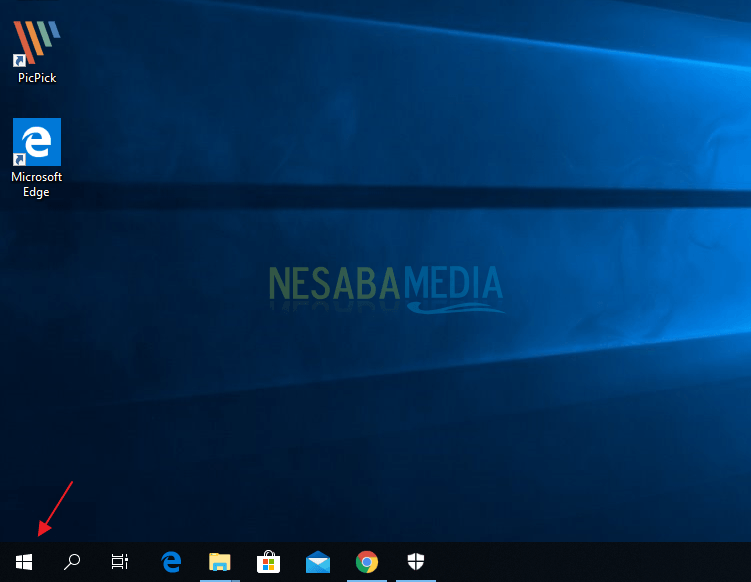Click the PicPick text label
The image size is (751, 582).
[x=37, y=78]
